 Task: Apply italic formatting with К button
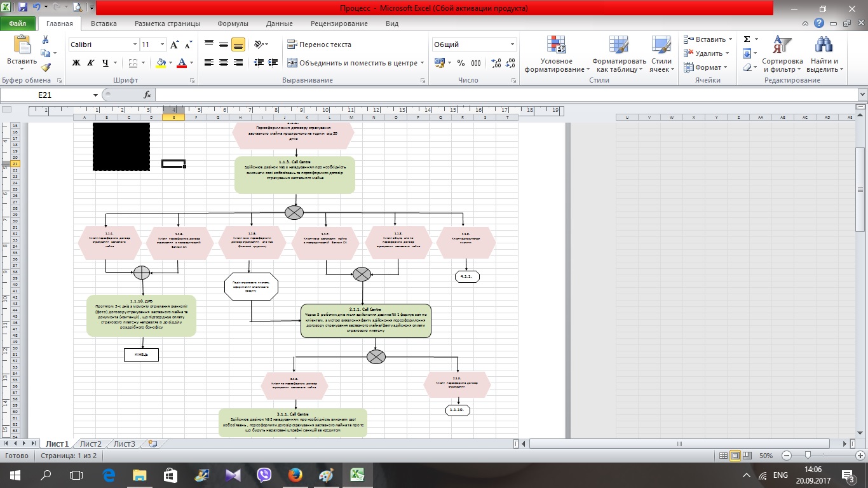(x=90, y=63)
